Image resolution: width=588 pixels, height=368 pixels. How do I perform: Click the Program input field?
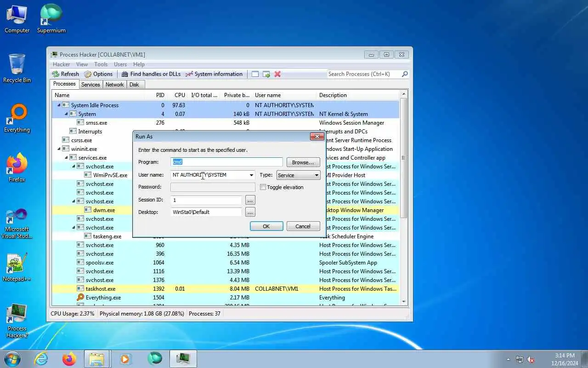pos(226,162)
